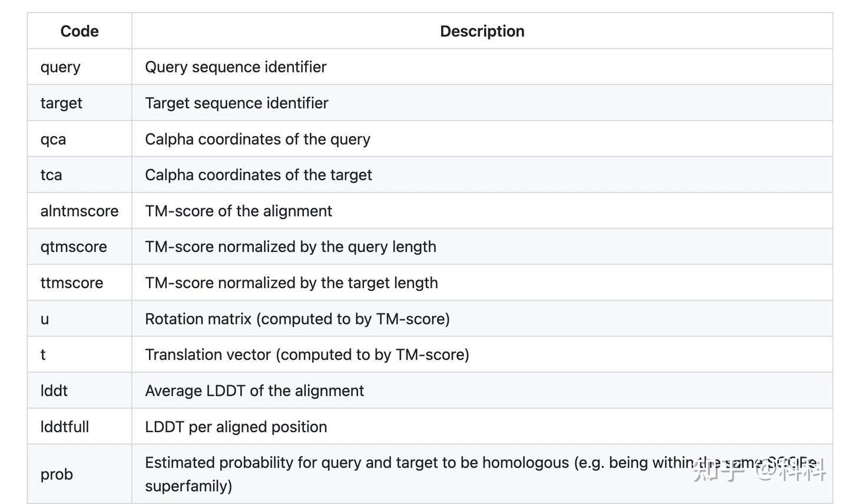This screenshot has width=848, height=504.
Task: Select the "qca" code cell
Action: click(x=53, y=140)
